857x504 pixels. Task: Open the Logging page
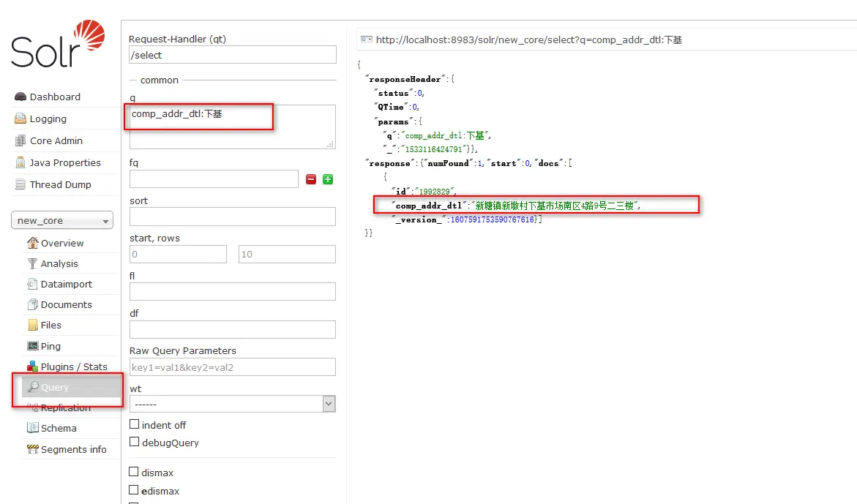tap(48, 119)
